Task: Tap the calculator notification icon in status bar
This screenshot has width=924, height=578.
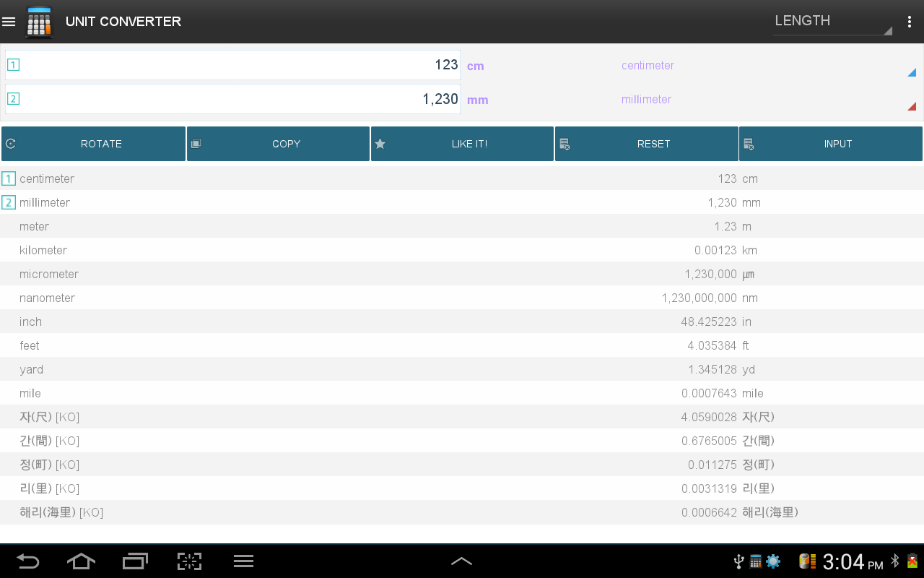Action: 756,561
